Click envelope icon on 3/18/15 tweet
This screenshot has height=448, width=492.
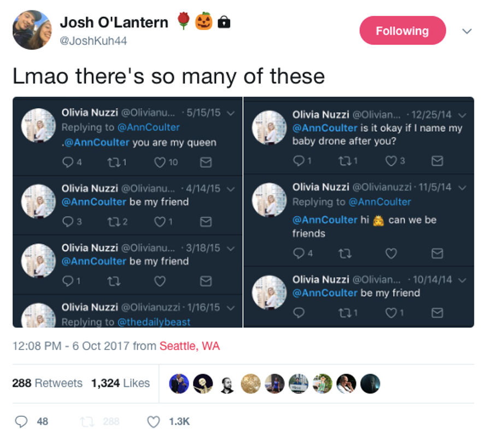coord(206,281)
